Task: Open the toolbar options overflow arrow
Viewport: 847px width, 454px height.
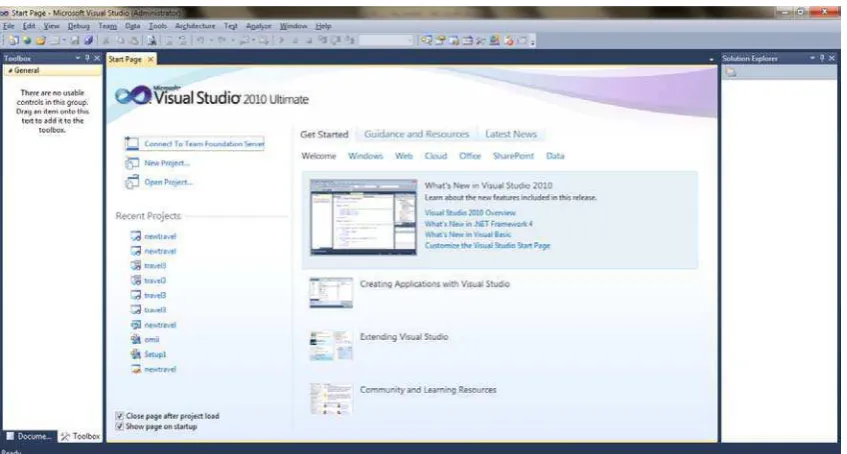Action: (x=533, y=42)
